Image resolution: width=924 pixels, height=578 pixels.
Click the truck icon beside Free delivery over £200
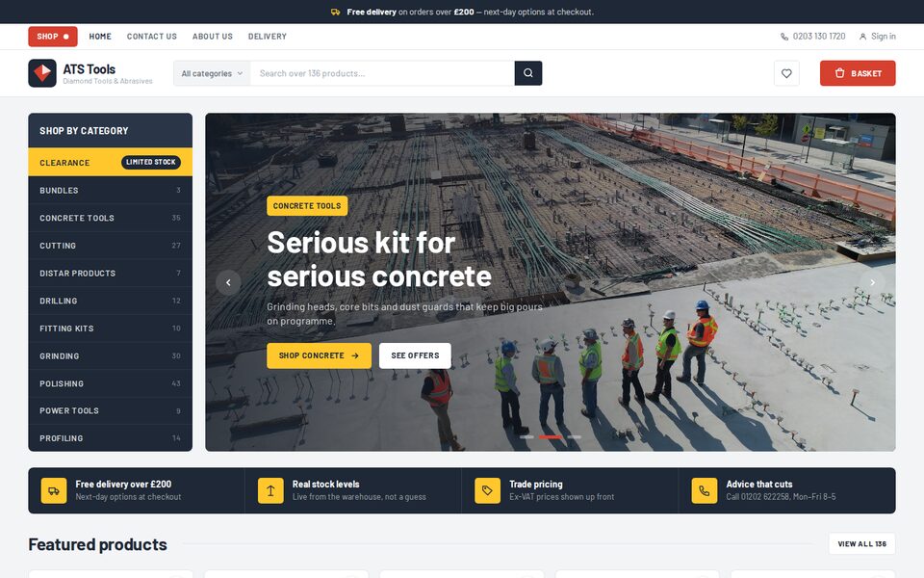click(x=54, y=490)
